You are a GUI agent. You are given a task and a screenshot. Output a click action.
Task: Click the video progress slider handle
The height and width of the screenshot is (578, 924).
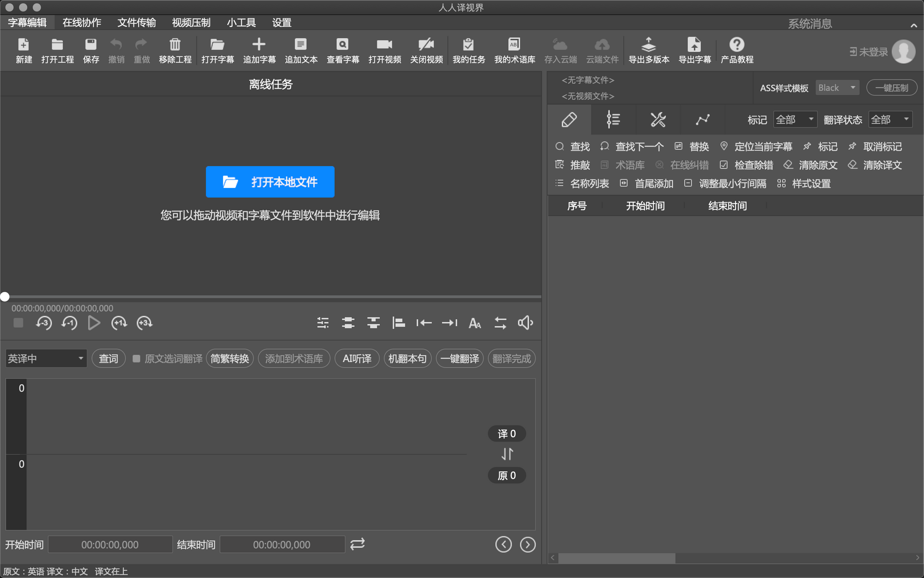(5, 297)
